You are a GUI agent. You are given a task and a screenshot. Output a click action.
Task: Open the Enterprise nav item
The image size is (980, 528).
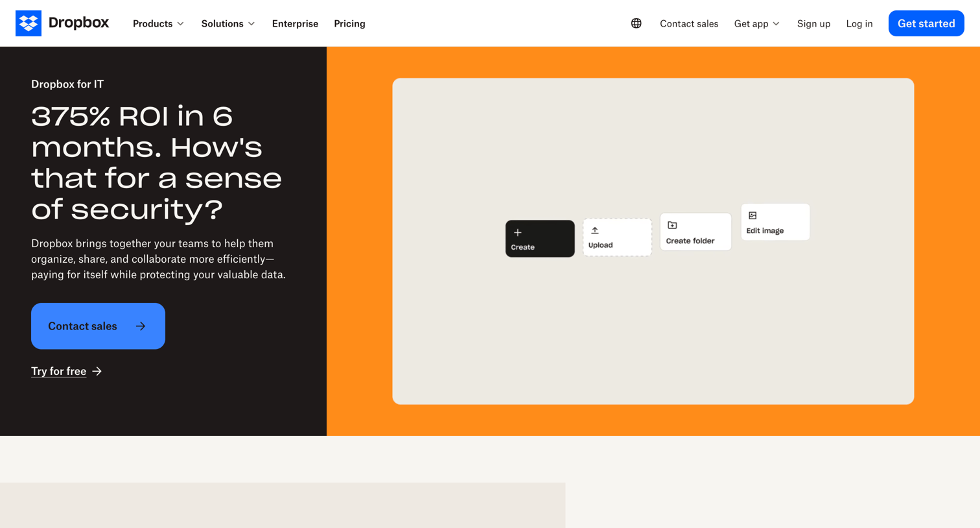(295, 23)
